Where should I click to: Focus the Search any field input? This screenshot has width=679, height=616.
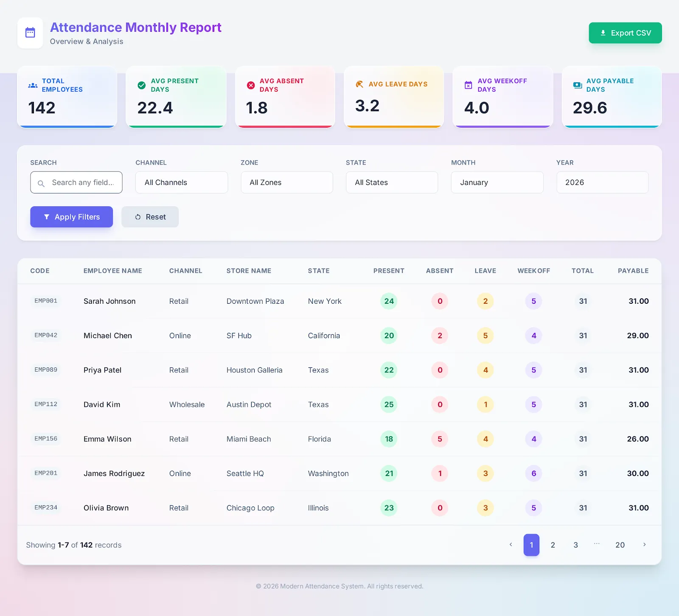(83, 182)
